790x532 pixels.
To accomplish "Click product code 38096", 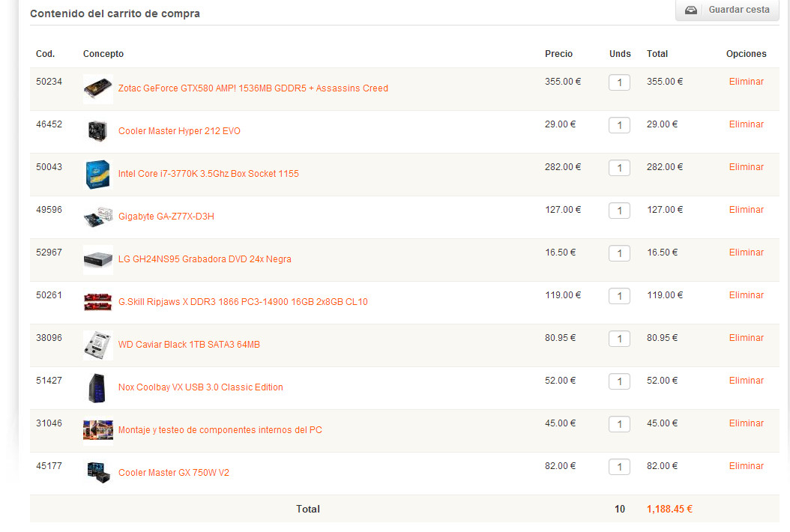I will point(49,338).
